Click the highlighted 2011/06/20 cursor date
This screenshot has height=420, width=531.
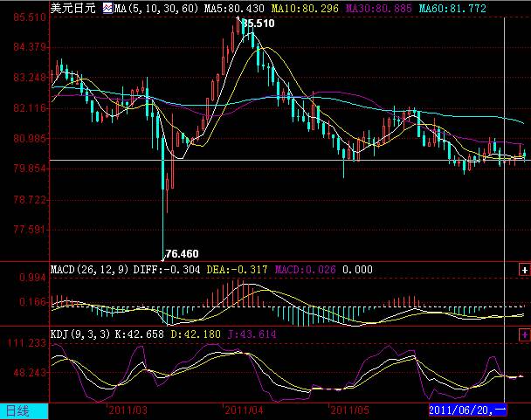467,410
